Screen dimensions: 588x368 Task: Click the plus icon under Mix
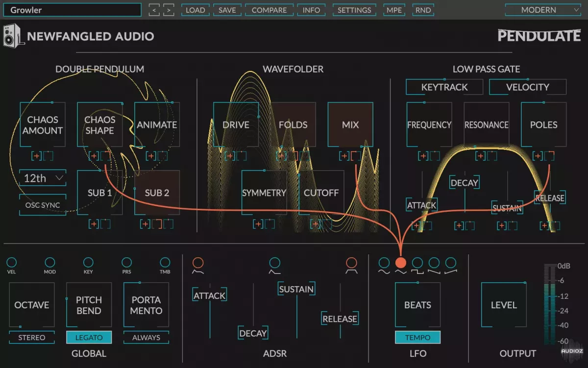click(344, 156)
